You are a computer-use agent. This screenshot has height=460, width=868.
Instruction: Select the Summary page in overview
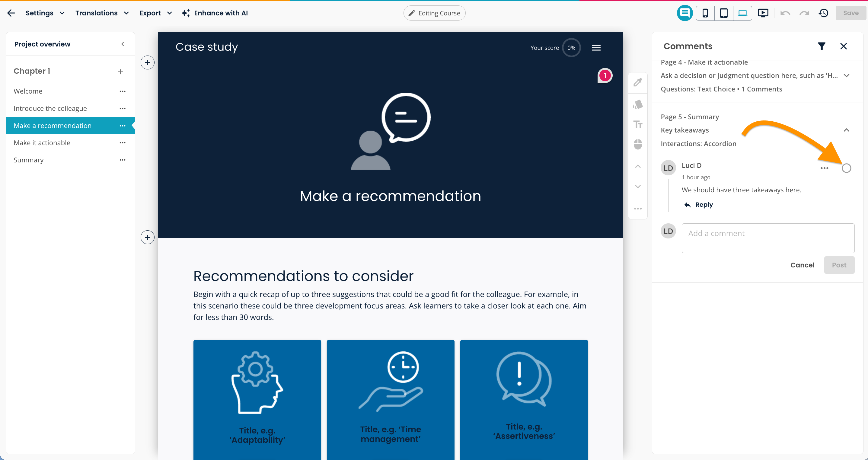(x=29, y=160)
